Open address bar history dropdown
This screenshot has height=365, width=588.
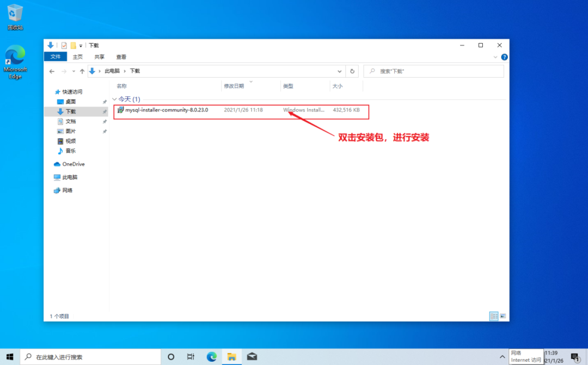[339, 71]
